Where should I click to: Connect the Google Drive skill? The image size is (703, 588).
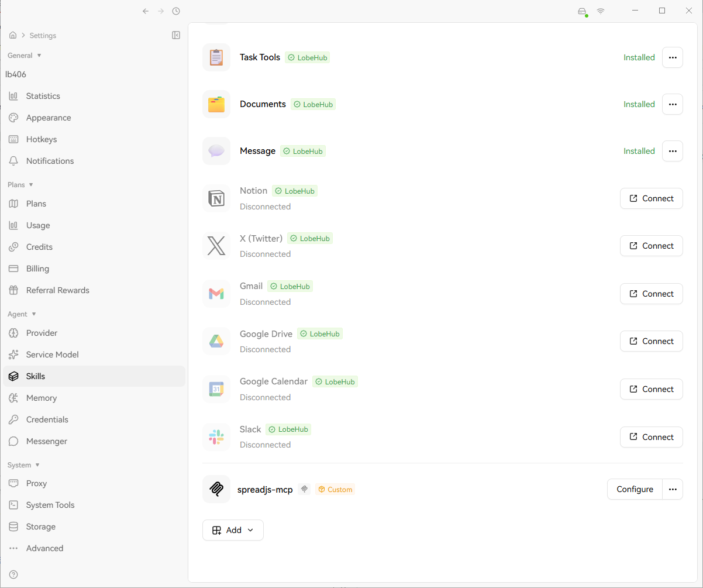[x=652, y=341]
